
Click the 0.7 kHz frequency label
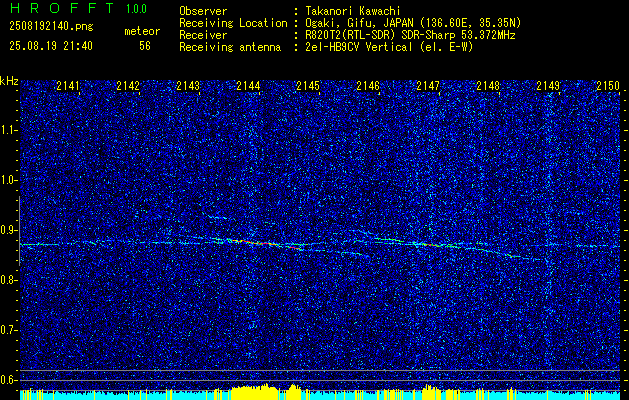[9, 330]
